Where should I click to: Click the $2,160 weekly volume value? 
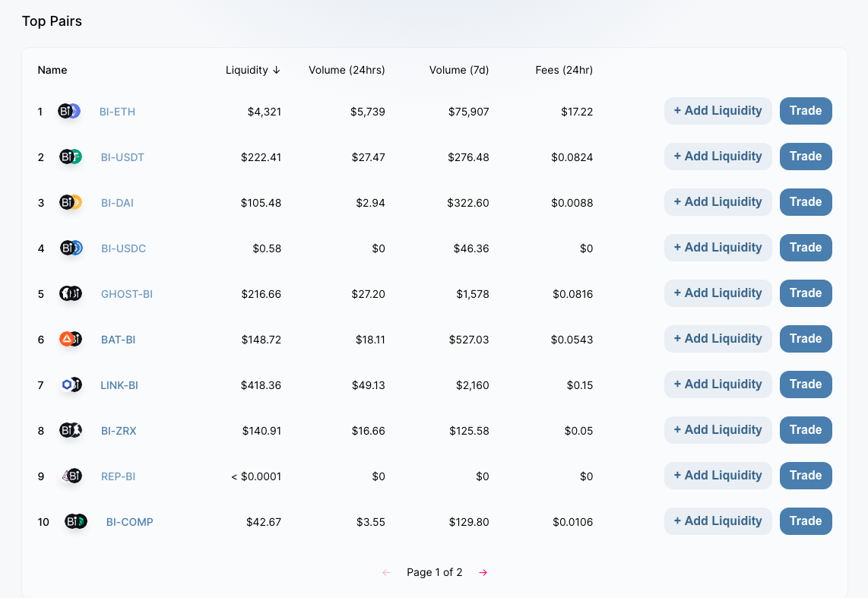(472, 385)
